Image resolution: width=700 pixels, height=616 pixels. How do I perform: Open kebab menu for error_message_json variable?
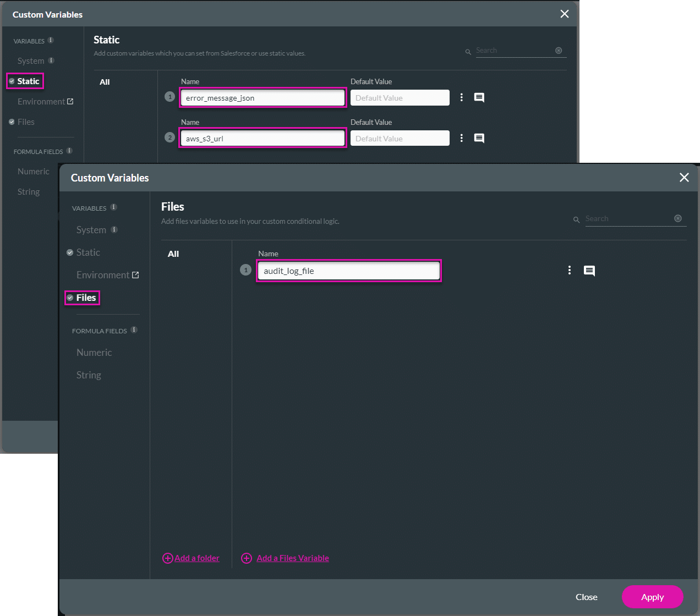[x=461, y=97]
